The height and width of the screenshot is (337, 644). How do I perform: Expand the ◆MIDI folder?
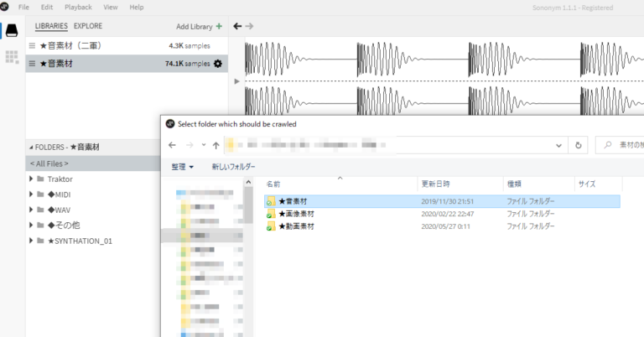[x=31, y=194]
